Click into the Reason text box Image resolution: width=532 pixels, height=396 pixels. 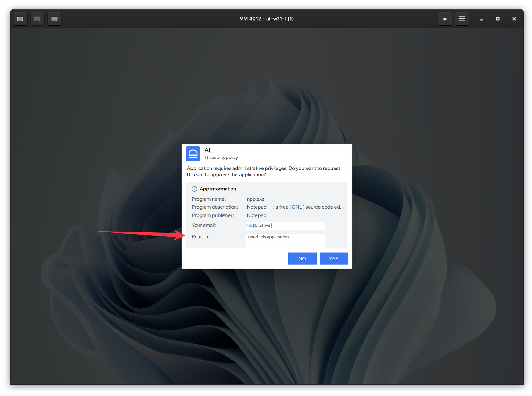point(285,240)
